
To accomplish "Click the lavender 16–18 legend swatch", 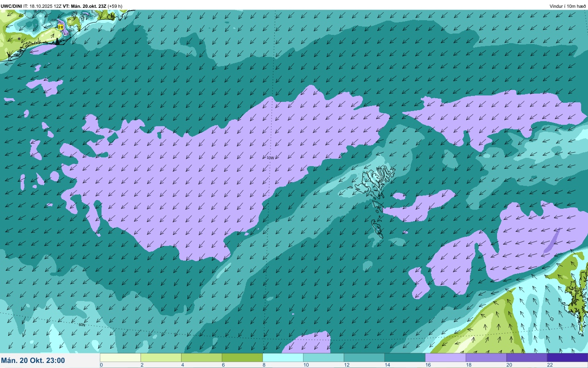I will tap(446, 357).
